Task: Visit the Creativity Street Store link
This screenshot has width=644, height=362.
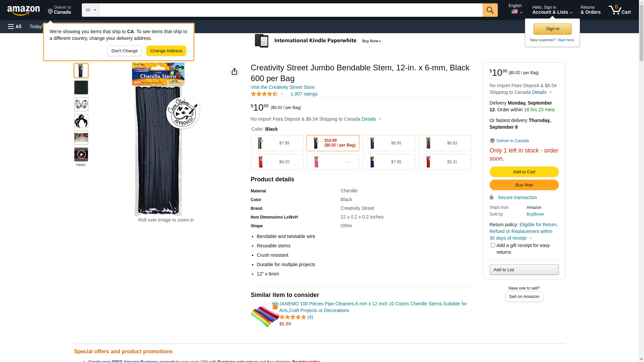Action: 282,87
